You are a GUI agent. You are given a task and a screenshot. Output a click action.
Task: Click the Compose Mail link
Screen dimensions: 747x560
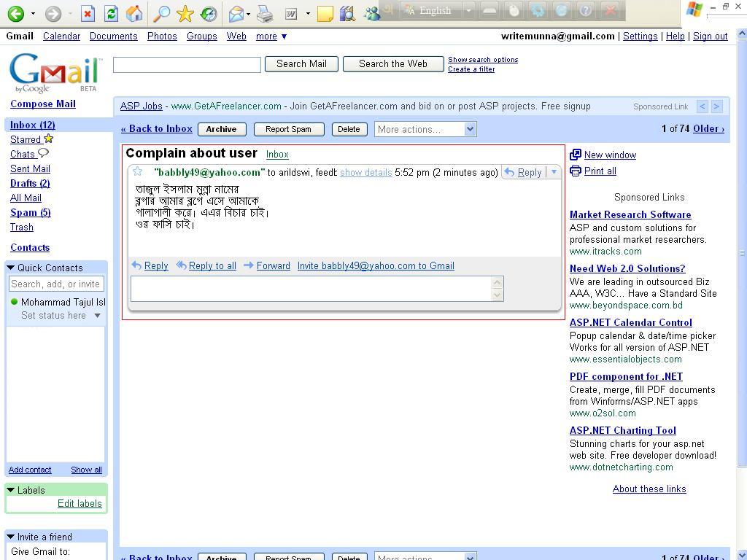[x=43, y=104]
